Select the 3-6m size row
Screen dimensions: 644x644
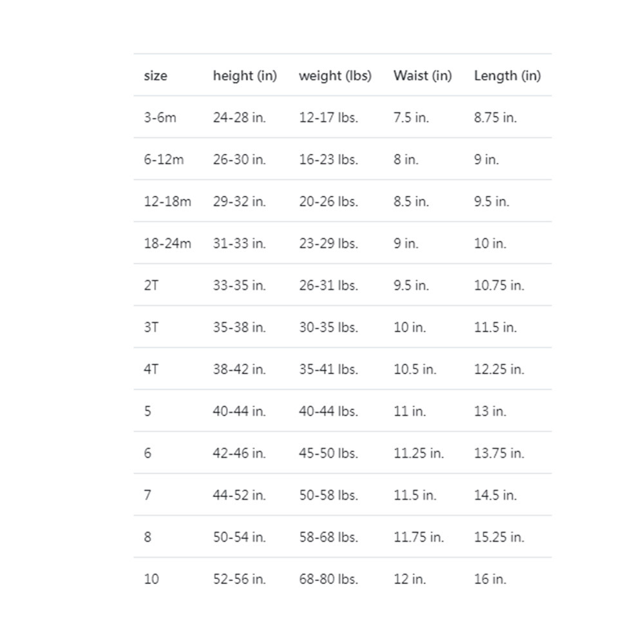tap(160, 118)
